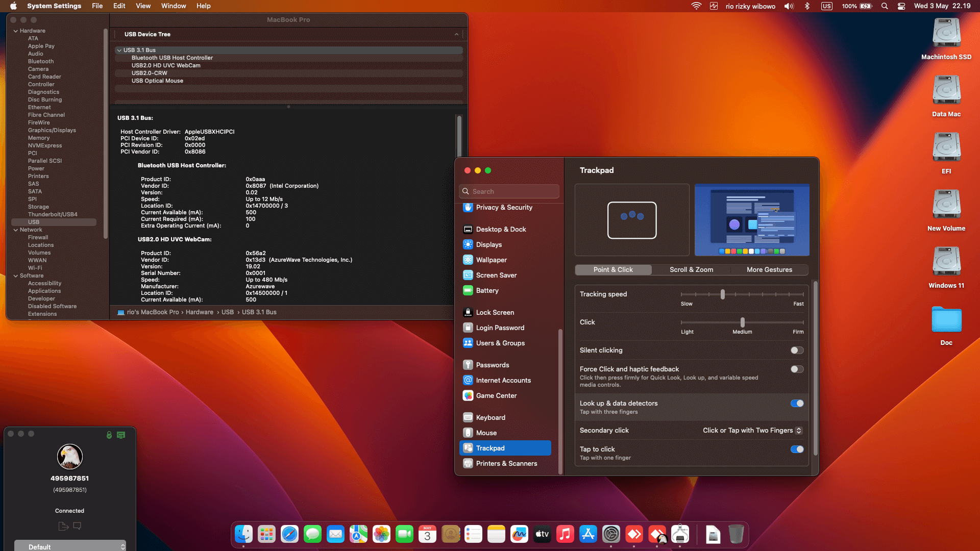Open Lock Screen settings

[x=495, y=313]
